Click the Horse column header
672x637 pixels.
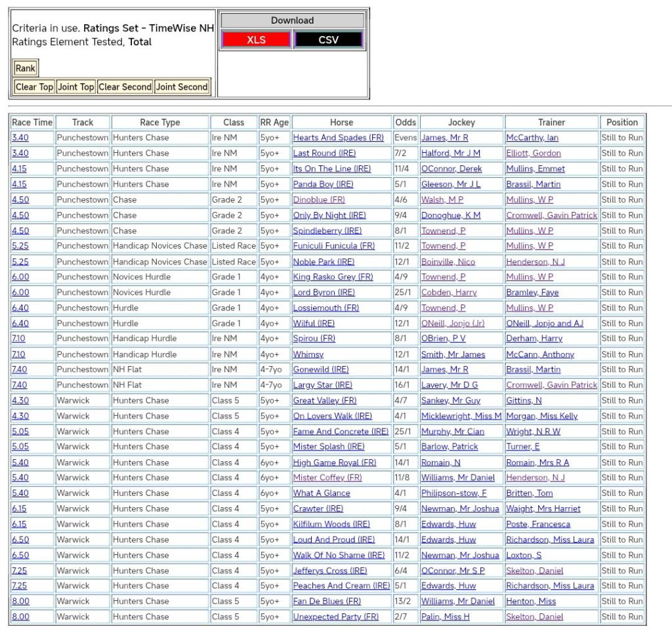[x=341, y=122]
